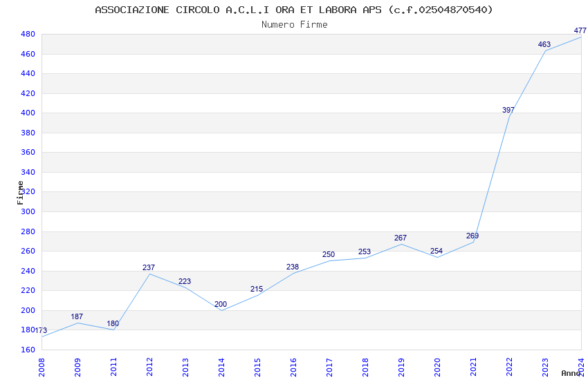Click x-axis year label 2008
This screenshot has height=380, width=588.
(x=42, y=368)
